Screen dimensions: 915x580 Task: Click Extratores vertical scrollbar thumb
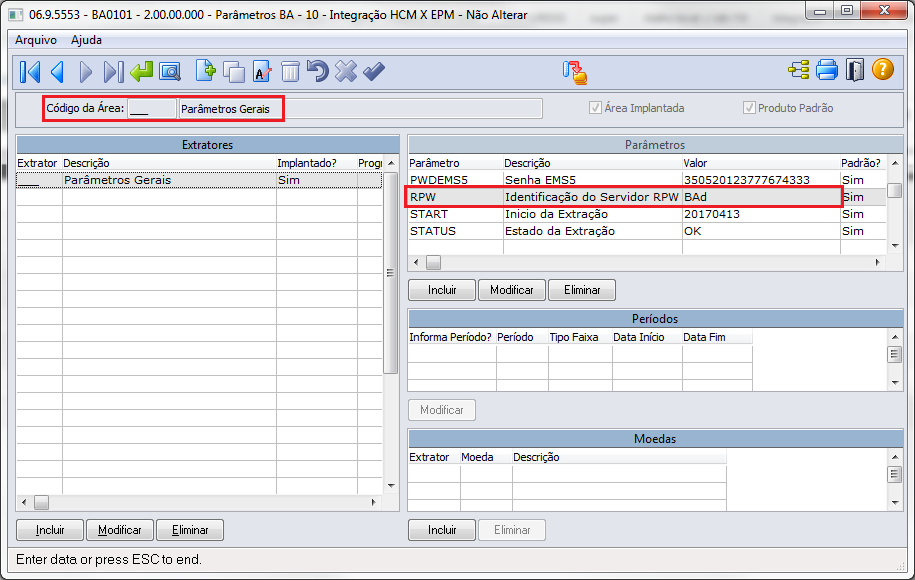coord(390,273)
